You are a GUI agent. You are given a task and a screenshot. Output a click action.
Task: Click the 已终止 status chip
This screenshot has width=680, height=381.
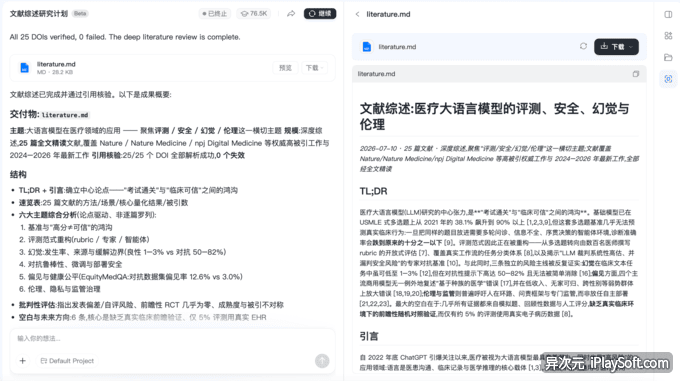215,14
